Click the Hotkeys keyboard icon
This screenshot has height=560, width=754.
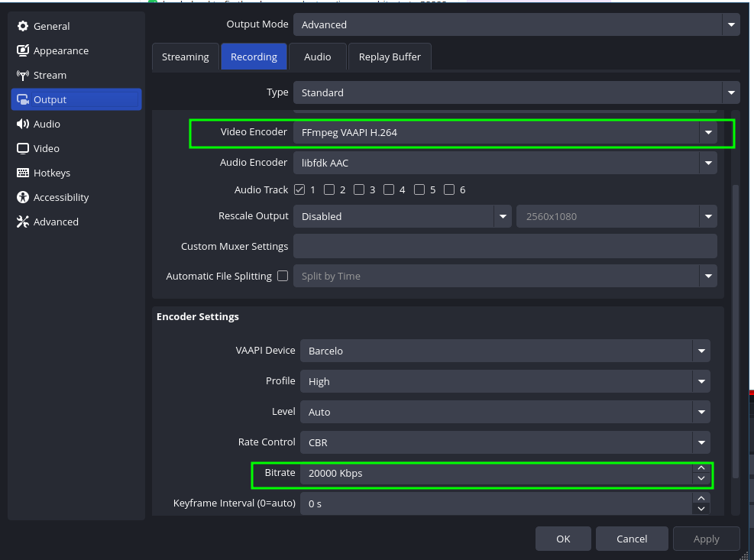pyautogui.click(x=23, y=173)
